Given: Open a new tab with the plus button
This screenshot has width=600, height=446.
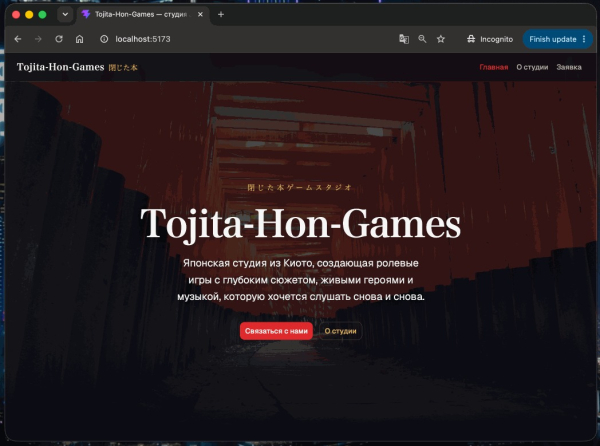Looking at the screenshot, I should [221, 15].
